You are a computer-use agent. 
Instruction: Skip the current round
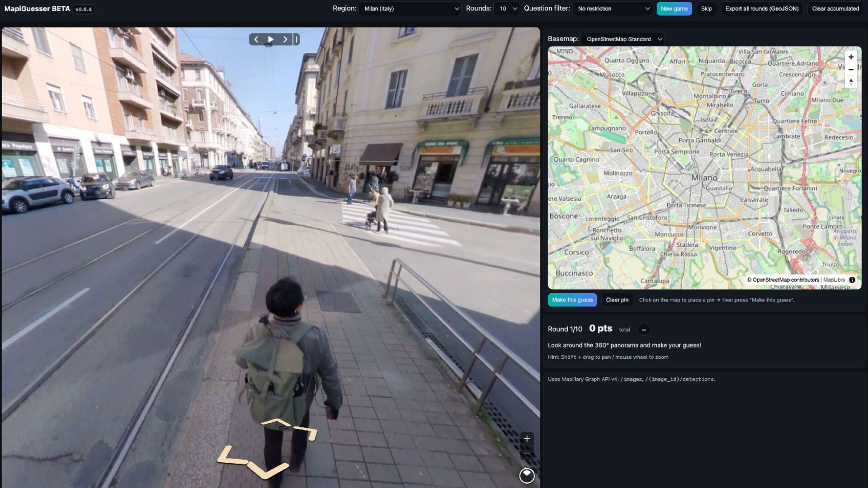pos(706,9)
